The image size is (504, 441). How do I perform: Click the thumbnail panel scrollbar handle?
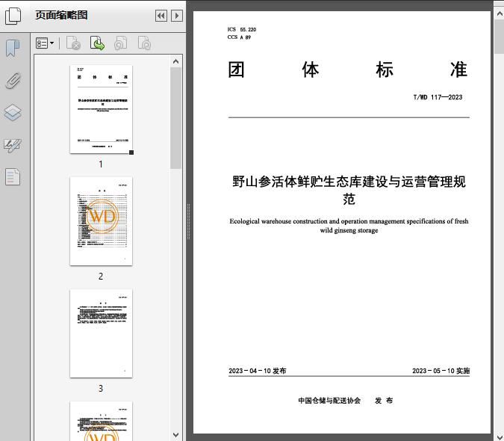point(175,118)
